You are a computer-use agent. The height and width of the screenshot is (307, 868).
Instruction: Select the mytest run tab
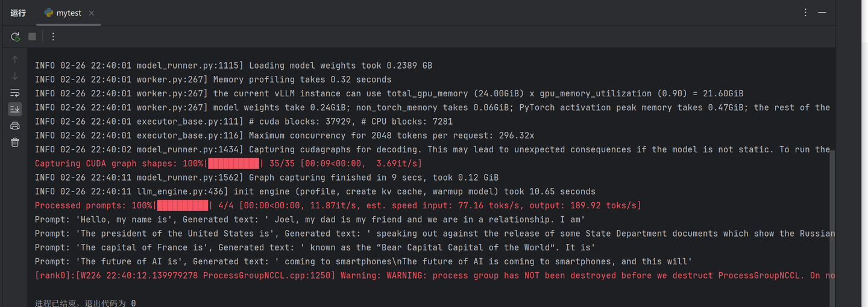click(69, 13)
